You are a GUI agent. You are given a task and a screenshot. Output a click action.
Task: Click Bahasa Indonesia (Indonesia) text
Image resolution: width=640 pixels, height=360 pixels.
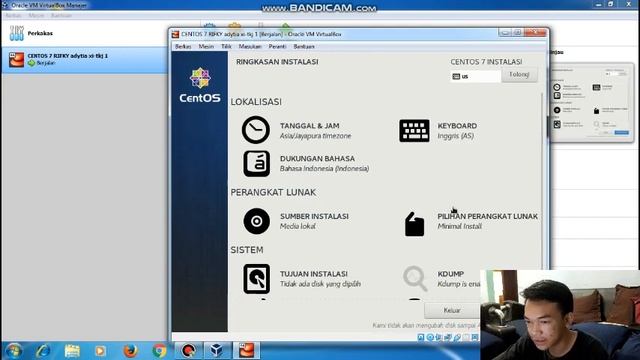[x=324, y=169]
